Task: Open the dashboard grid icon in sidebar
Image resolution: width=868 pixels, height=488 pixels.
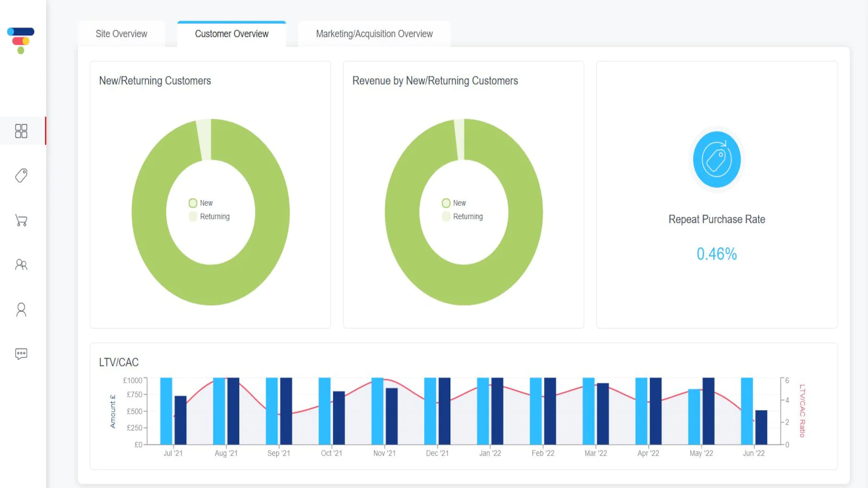Action: 21,131
